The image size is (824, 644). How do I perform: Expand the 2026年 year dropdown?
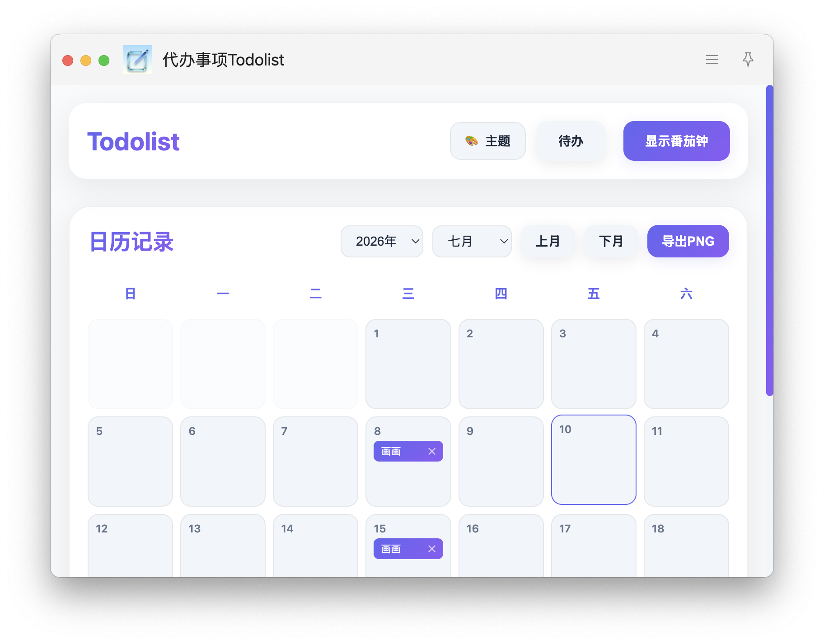pyautogui.click(x=382, y=241)
